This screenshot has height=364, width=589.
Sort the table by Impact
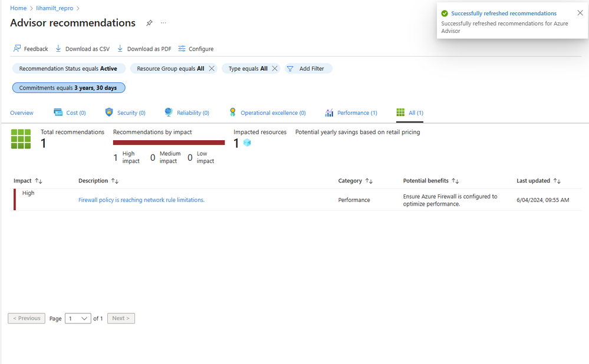pos(39,181)
